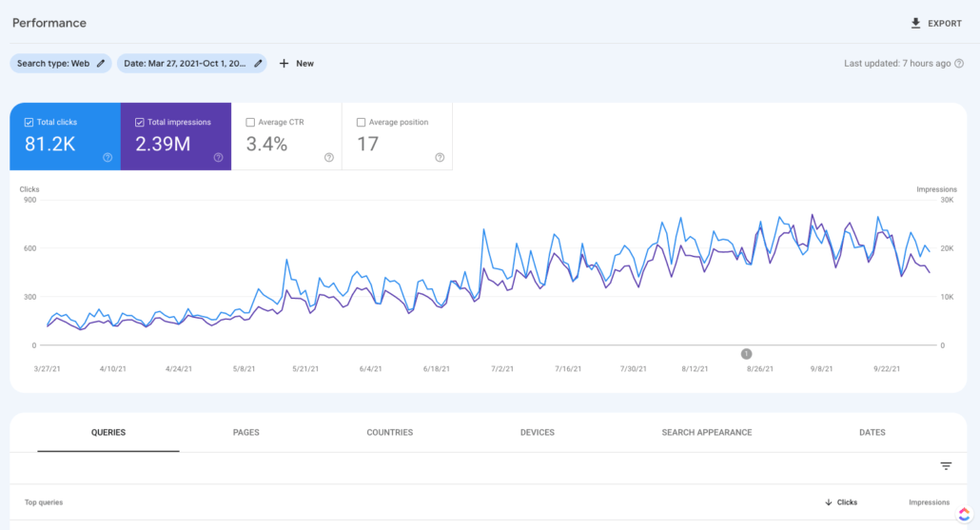The height and width of the screenshot is (530, 980).
Task: Open the help icon beside Last updated
Action: [959, 63]
